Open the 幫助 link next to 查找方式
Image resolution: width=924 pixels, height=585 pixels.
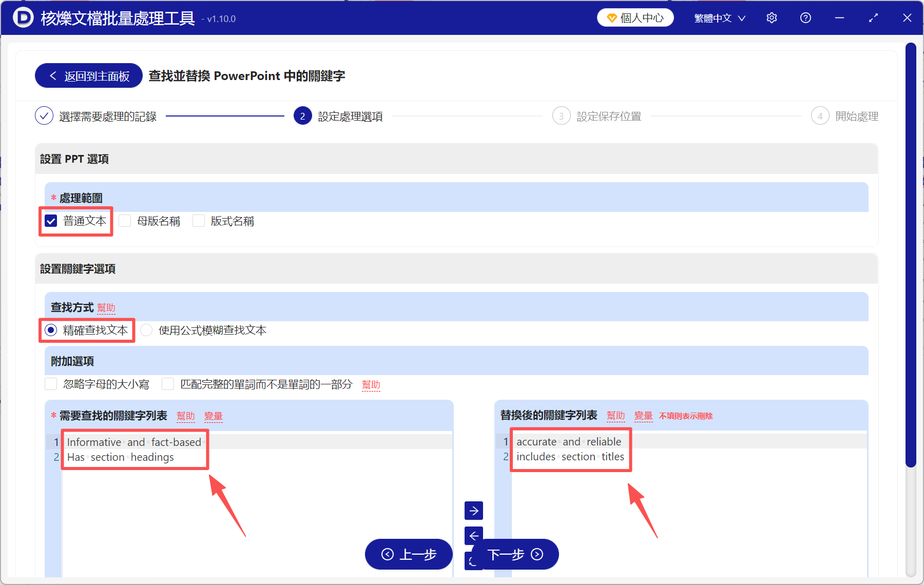(x=106, y=308)
